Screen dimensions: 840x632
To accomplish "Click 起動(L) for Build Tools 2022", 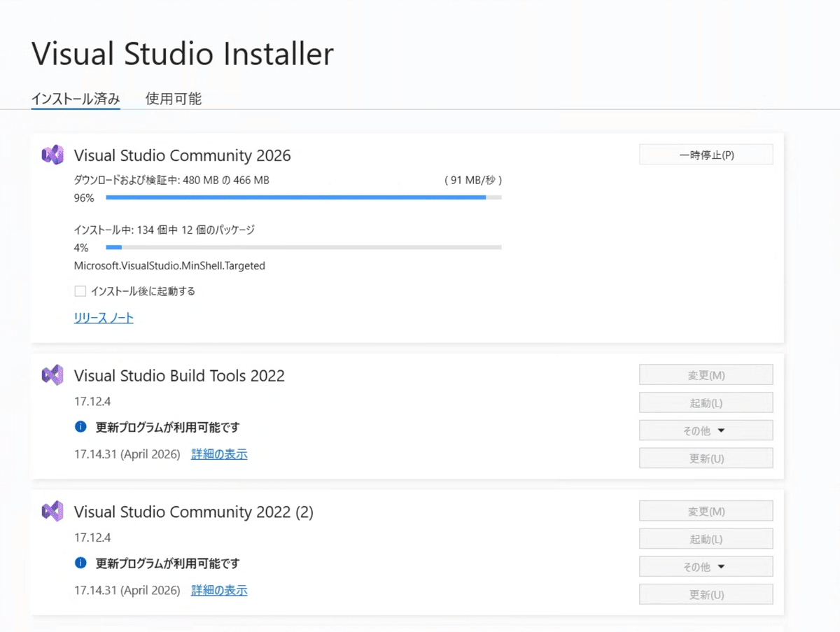I will pos(706,402).
